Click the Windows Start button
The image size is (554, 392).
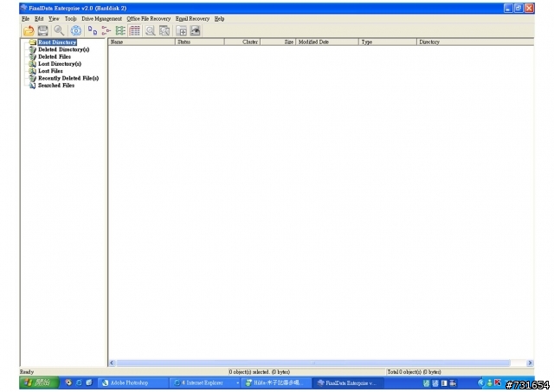point(39,382)
